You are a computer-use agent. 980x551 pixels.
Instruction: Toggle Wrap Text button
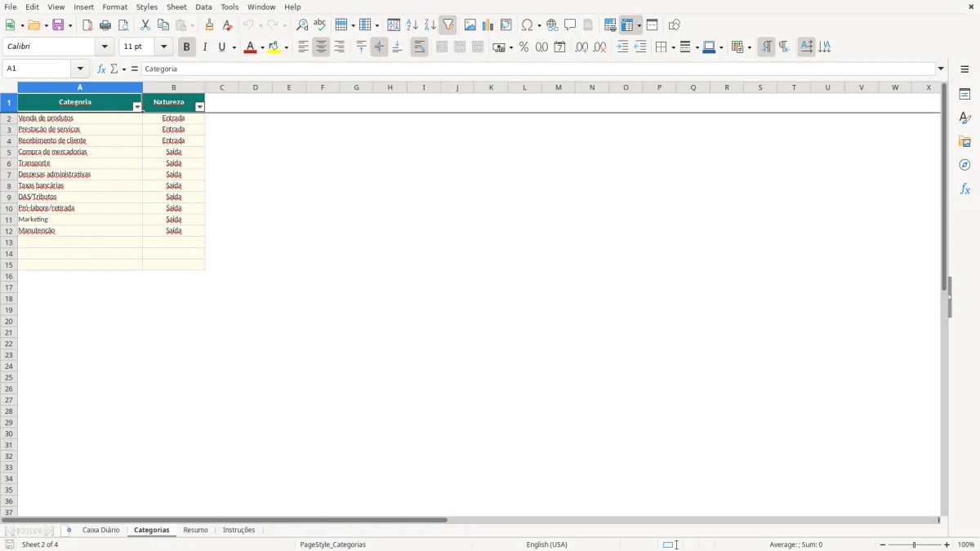419,47
